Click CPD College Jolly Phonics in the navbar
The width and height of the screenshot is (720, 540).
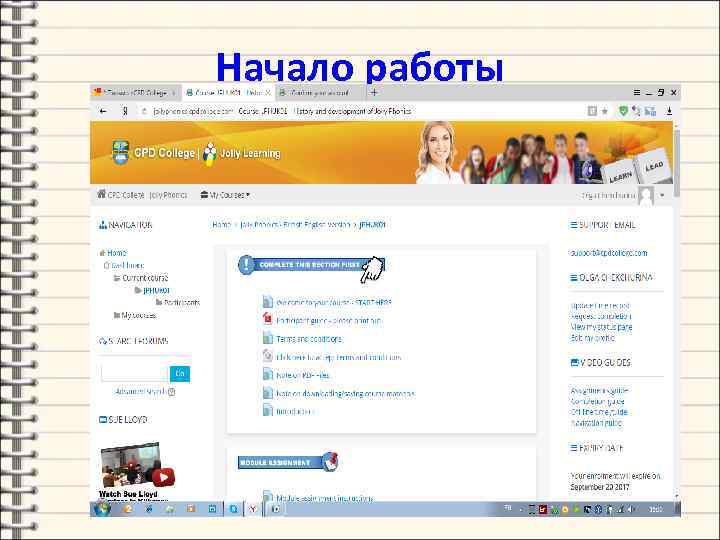(x=147, y=195)
